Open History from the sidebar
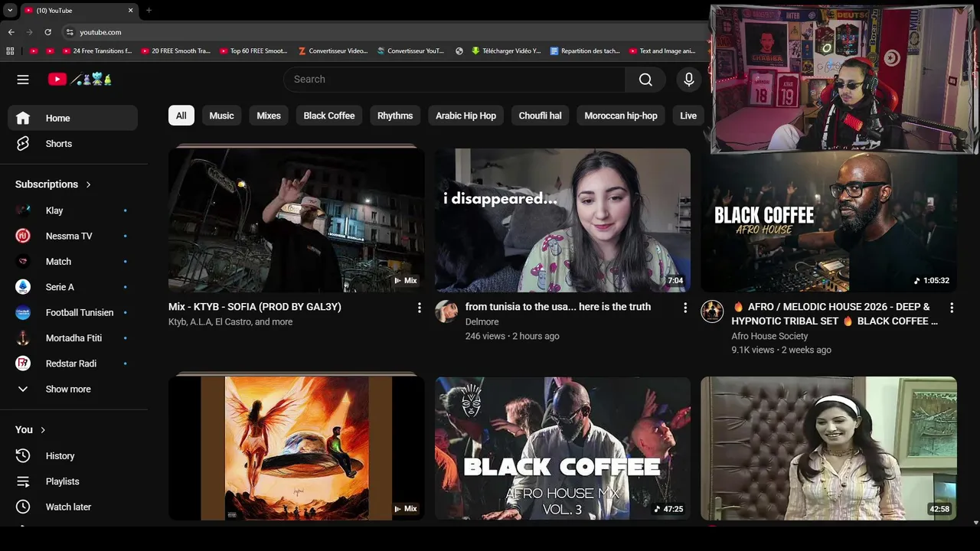Image resolution: width=980 pixels, height=551 pixels. click(73, 456)
